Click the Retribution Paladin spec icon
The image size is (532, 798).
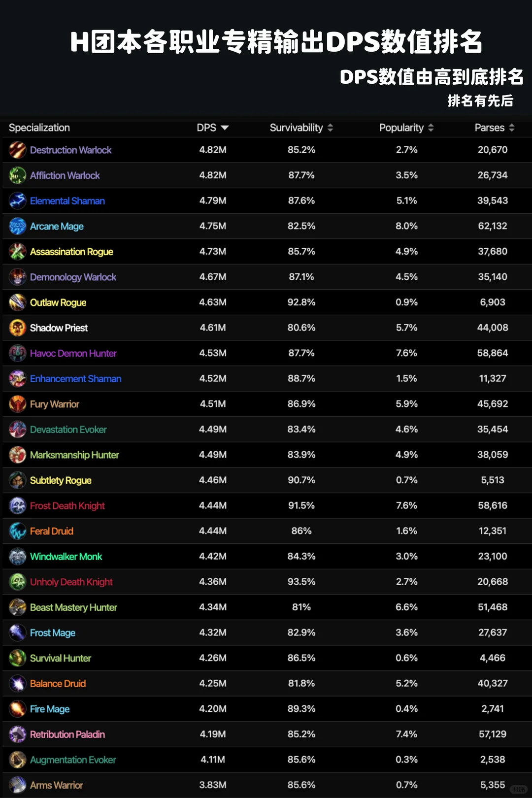click(x=18, y=734)
